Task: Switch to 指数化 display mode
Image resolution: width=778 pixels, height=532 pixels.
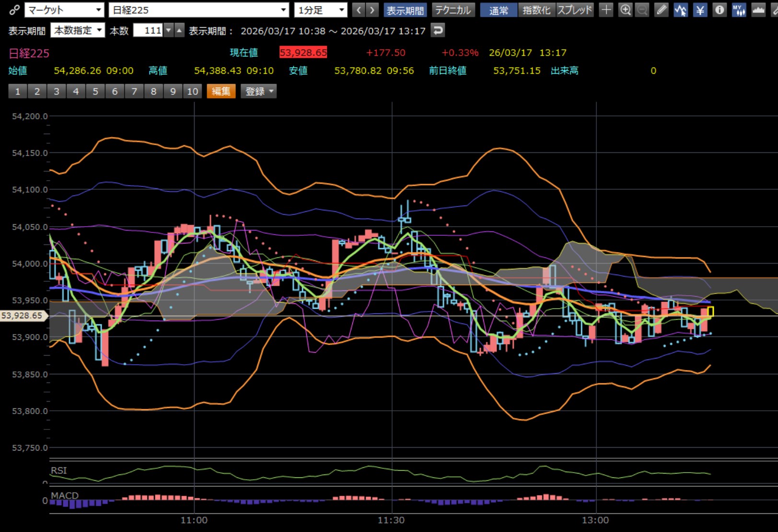Action: click(x=536, y=10)
